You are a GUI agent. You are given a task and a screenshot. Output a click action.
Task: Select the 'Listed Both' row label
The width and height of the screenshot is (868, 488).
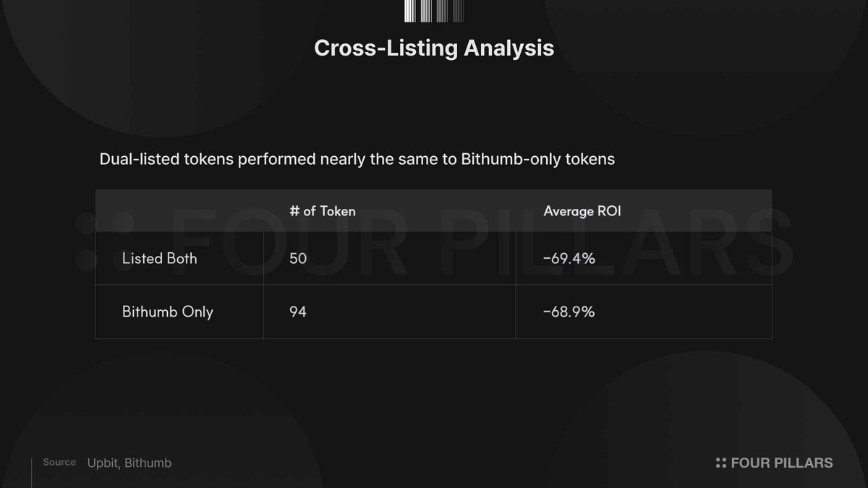159,258
